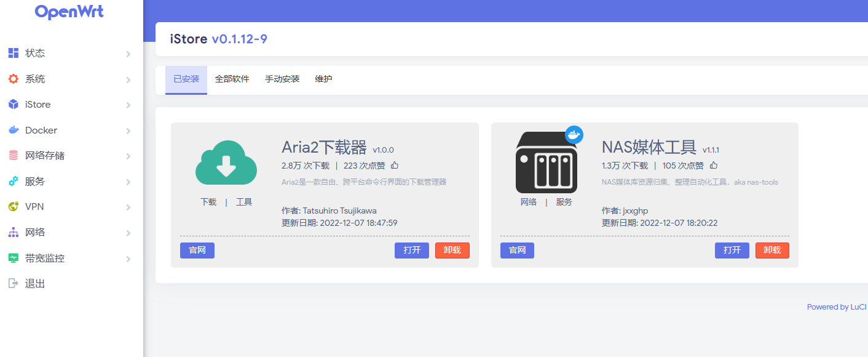Open the Powered by LuCI link

[837, 307]
